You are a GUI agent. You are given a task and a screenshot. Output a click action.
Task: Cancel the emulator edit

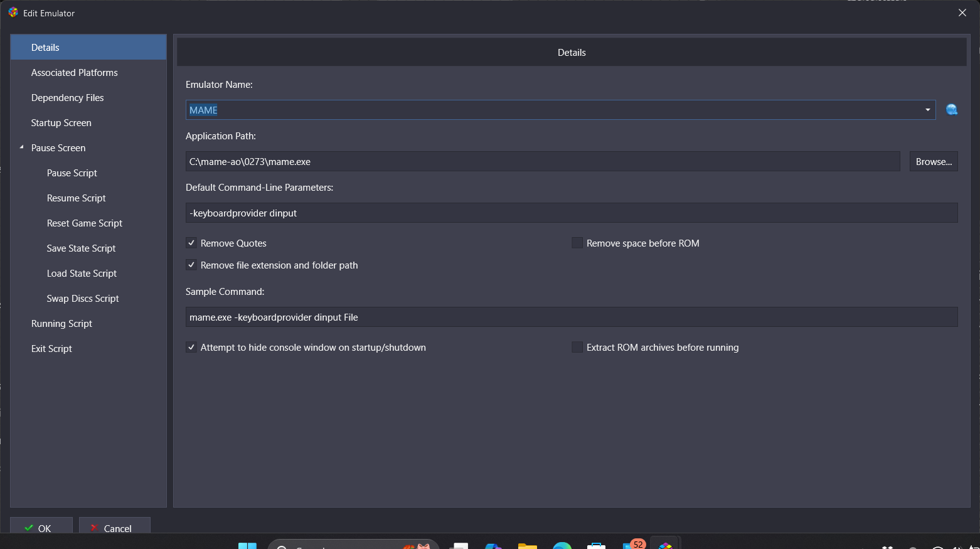pos(115,526)
